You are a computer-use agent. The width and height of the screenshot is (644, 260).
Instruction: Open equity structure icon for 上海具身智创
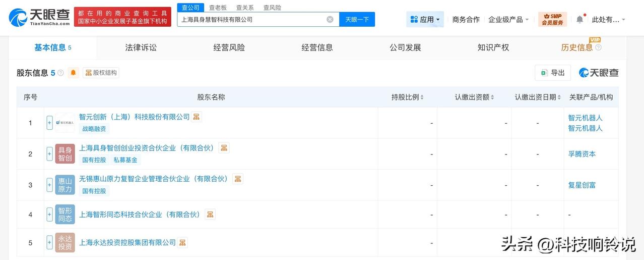(x=224, y=148)
